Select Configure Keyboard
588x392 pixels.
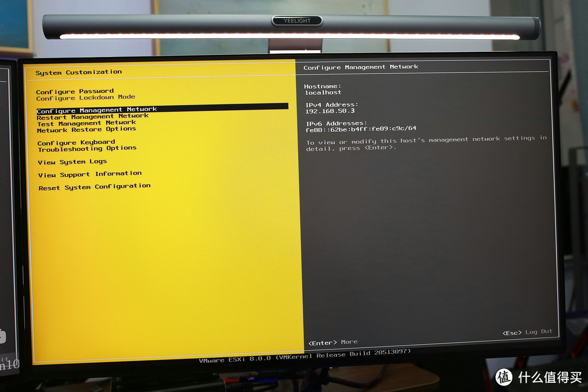(x=76, y=142)
